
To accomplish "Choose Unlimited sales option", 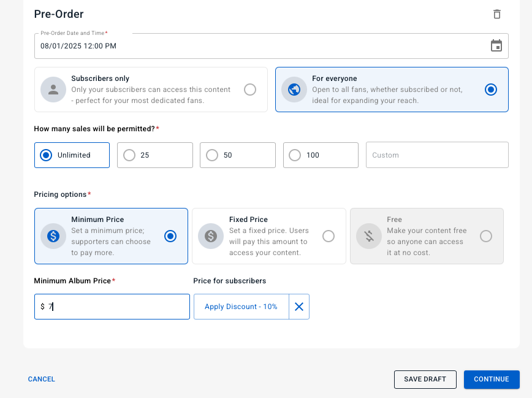I will tap(72, 155).
